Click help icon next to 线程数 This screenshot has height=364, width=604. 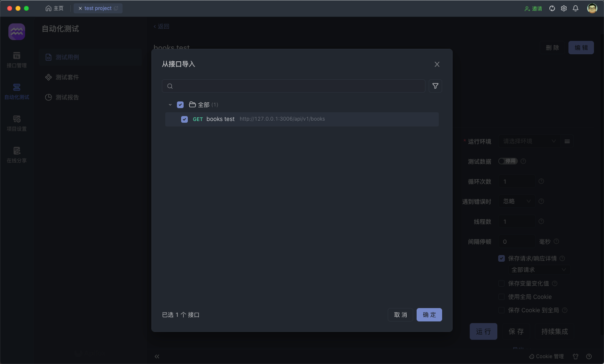click(541, 221)
